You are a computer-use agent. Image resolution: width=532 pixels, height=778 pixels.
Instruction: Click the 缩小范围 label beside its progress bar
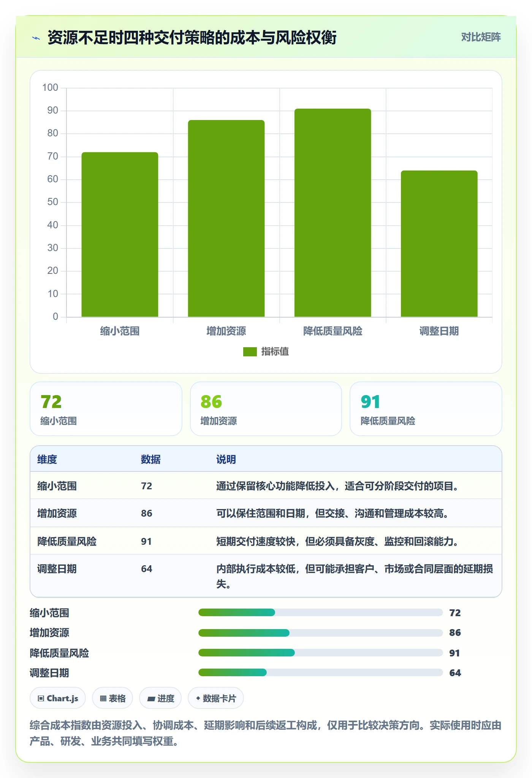tap(49, 613)
